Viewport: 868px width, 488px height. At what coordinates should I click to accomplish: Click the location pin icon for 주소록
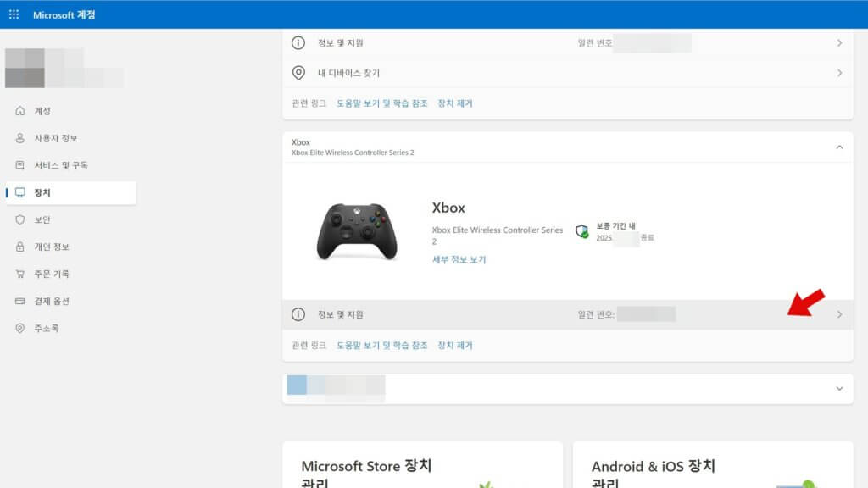click(20, 328)
